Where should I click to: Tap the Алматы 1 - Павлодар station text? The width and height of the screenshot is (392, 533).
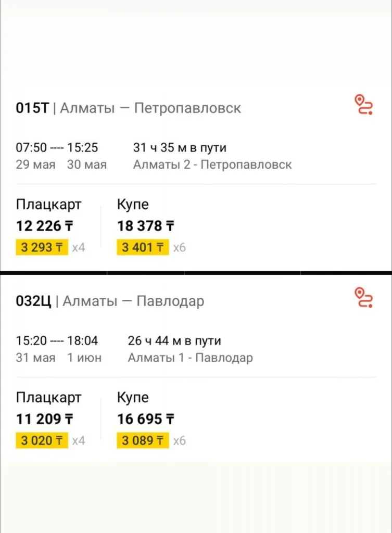[190, 358]
